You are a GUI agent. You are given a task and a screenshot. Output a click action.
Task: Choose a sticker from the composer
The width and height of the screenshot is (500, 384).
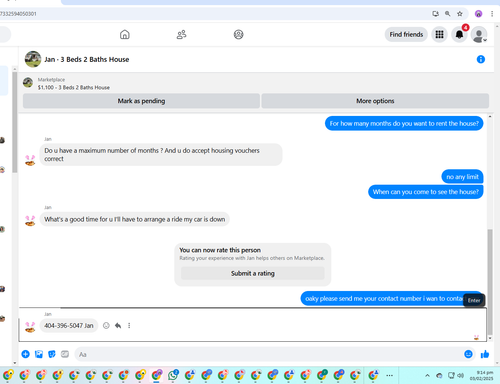pyautogui.click(x=52, y=354)
